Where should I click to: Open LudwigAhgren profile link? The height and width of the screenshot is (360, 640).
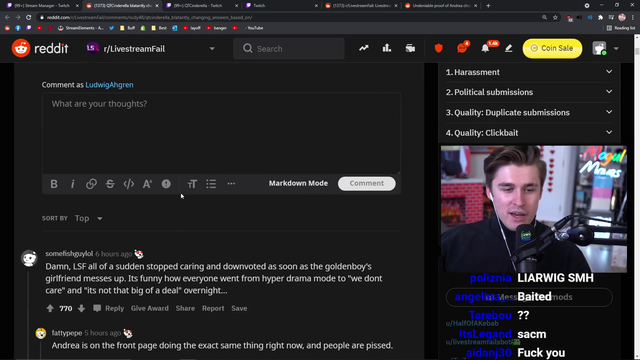pyautogui.click(x=109, y=85)
